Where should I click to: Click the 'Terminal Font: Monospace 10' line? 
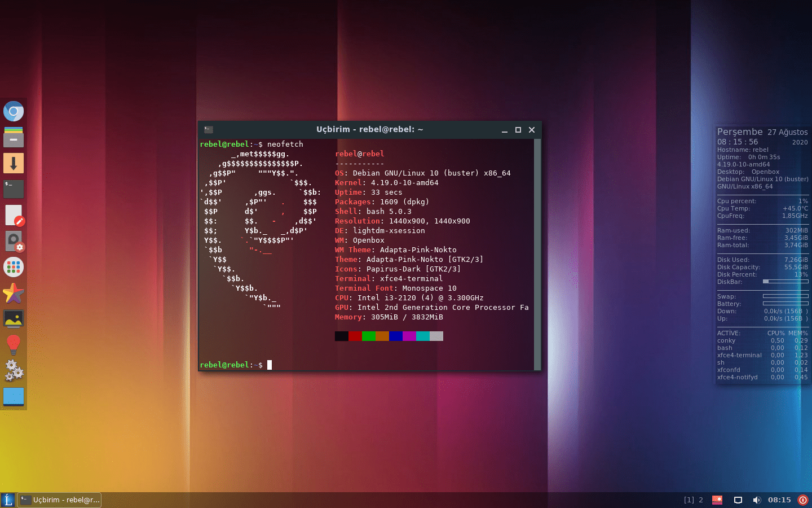pyautogui.click(x=396, y=288)
